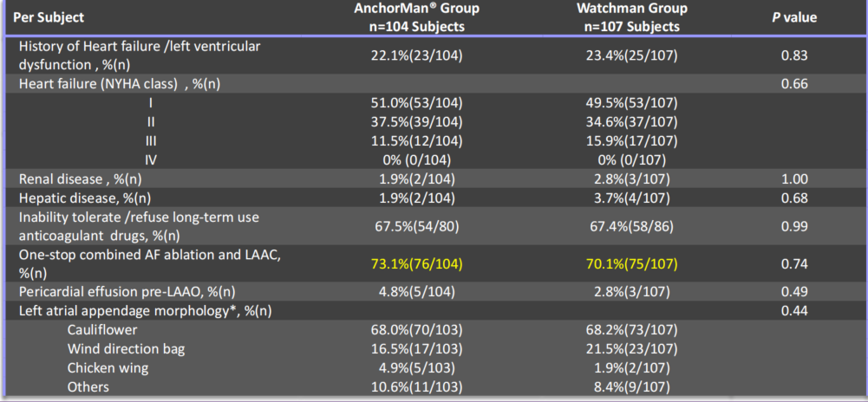The height and width of the screenshot is (402, 868).
Task: Click the P value 0.99
Action: coord(794,226)
